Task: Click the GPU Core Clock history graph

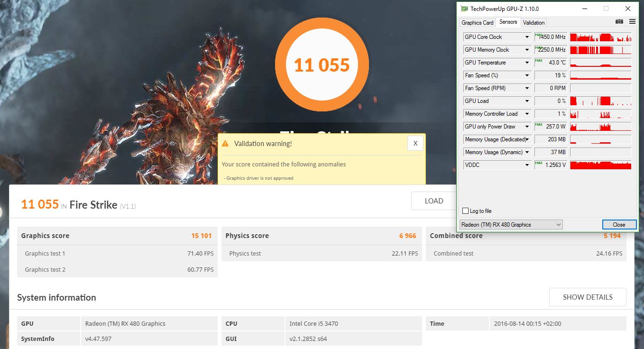Action: [x=600, y=37]
